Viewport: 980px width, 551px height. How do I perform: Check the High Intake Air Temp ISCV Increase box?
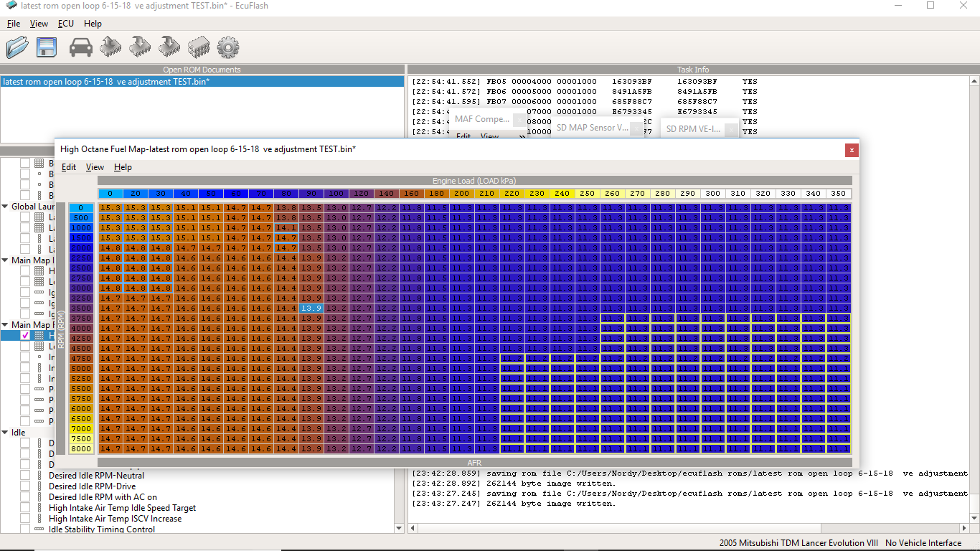click(x=25, y=519)
